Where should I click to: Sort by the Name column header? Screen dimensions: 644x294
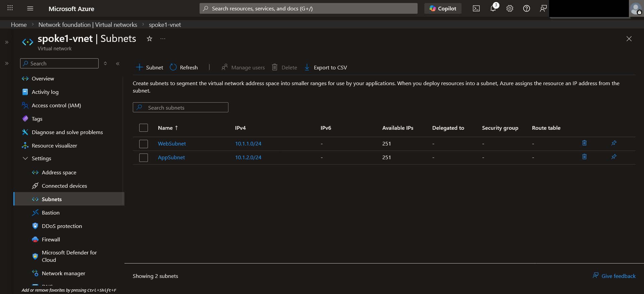pyautogui.click(x=168, y=128)
